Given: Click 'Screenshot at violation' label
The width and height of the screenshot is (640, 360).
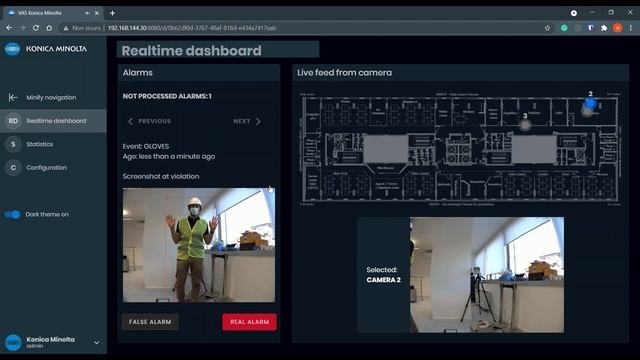Looking at the screenshot, I should (x=161, y=176).
